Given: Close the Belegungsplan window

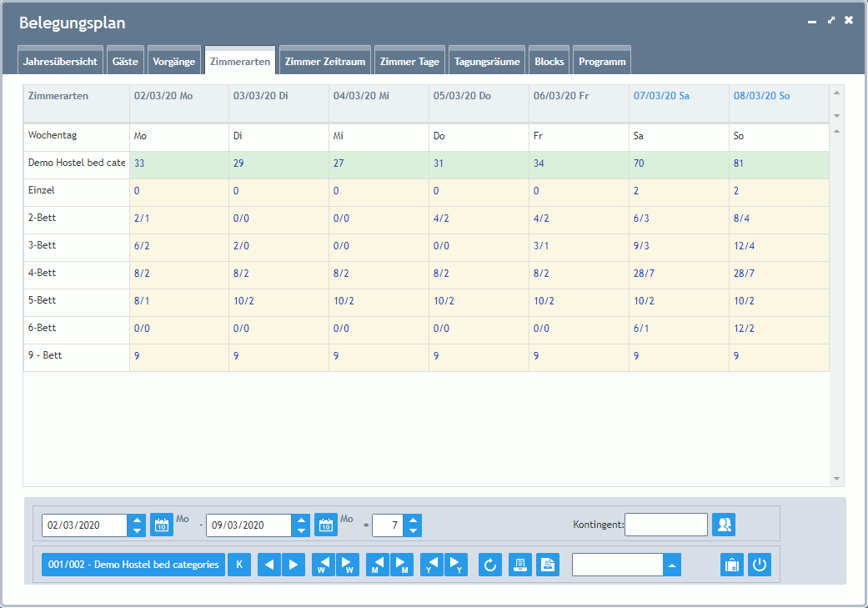Looking at the screenshot, I should click(849, 20).
